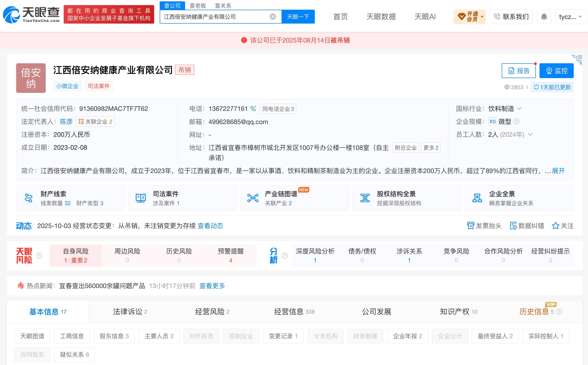
Task: Click 查看更多 news link
Action: coord(212,286)
